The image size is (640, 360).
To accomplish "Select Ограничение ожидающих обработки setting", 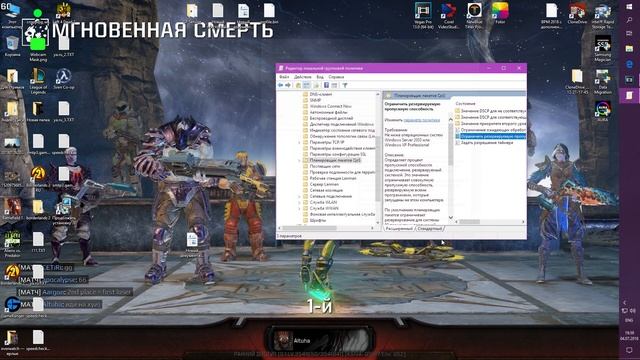I will tap(491, 130).
